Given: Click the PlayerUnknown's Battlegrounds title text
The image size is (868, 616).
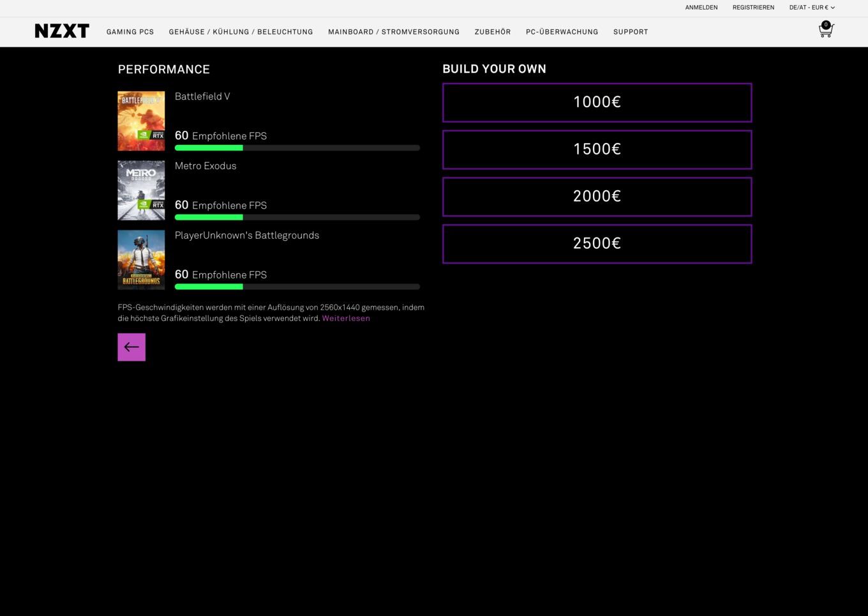Looking at the screenshot, I should pyautogui.click(x=247, y=236).
